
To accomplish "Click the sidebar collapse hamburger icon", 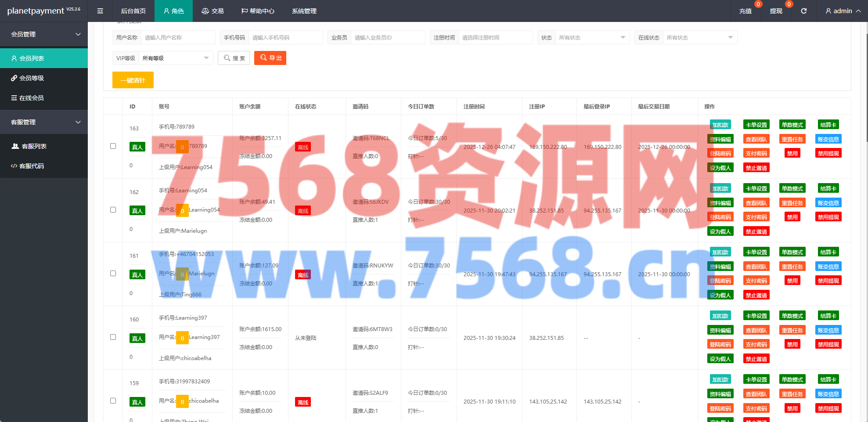I will (100, 11).
